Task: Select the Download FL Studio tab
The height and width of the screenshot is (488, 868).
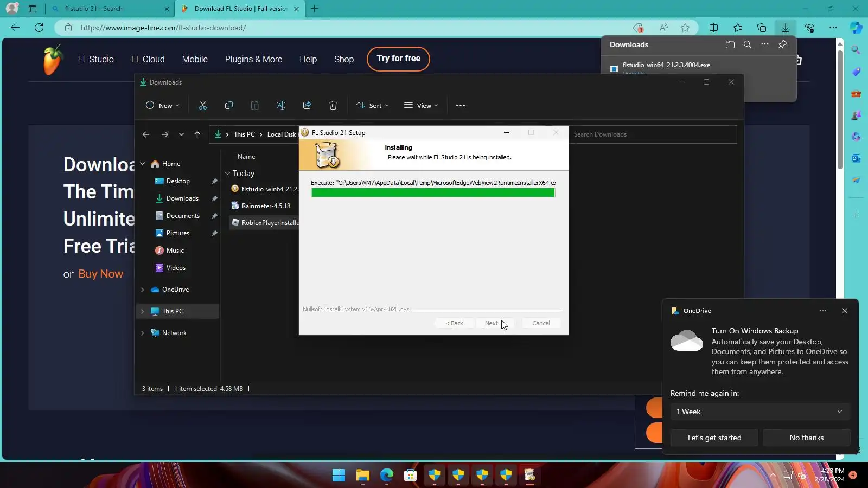Action: (x=241, y=9)
